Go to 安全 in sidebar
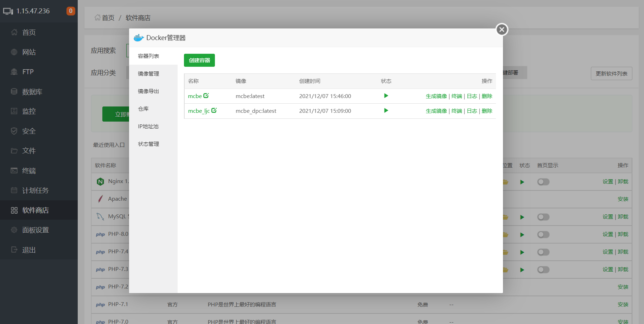This screenshot has width=644, height=324. click(x=39, y=131)
